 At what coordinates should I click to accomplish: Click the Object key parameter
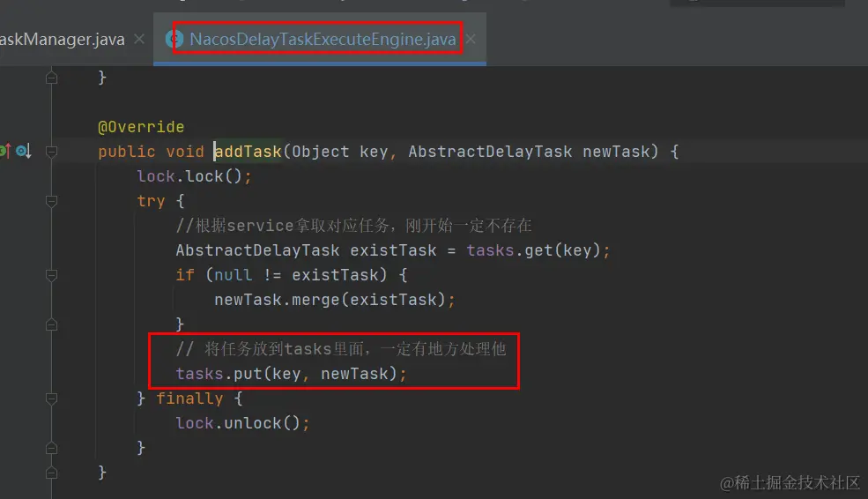[340, 151]
